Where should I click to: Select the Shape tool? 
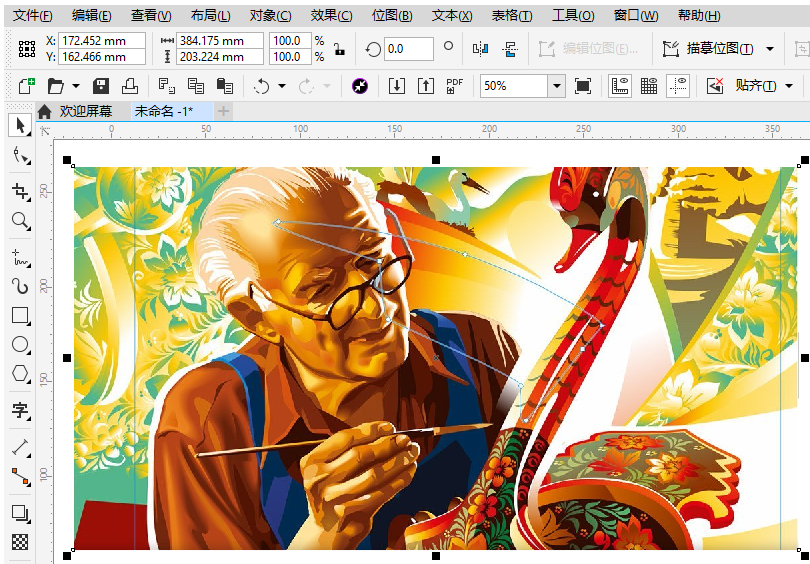coord(20,155)
